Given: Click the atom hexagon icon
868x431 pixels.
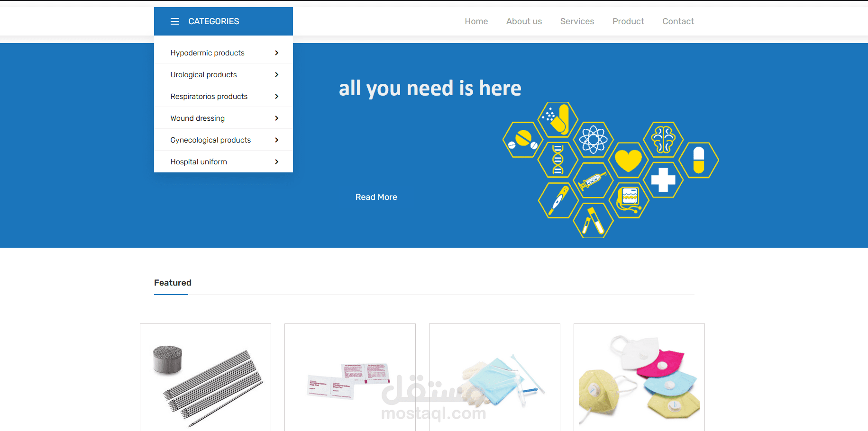Looking at the screenshot, I should click(x=593, y=140).
